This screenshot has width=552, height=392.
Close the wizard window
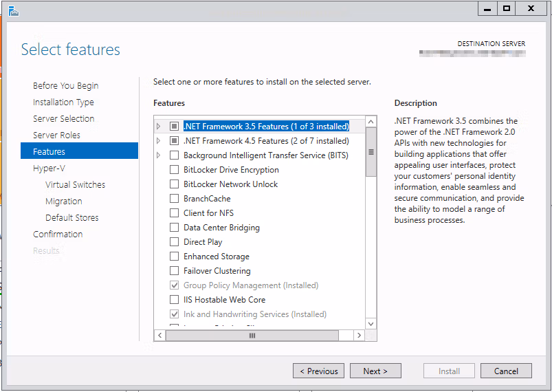[531, 9]
